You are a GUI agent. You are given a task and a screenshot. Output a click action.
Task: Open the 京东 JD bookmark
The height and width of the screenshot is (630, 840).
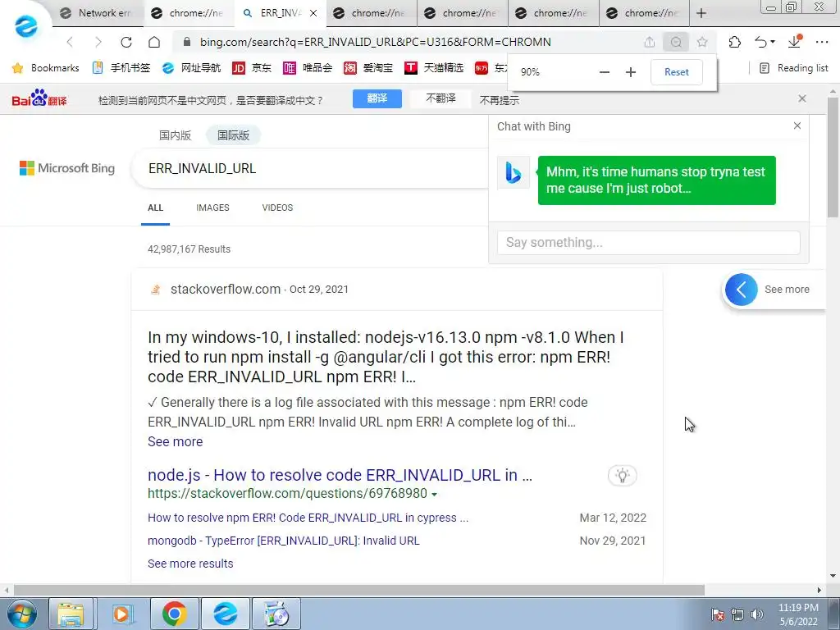252,68
